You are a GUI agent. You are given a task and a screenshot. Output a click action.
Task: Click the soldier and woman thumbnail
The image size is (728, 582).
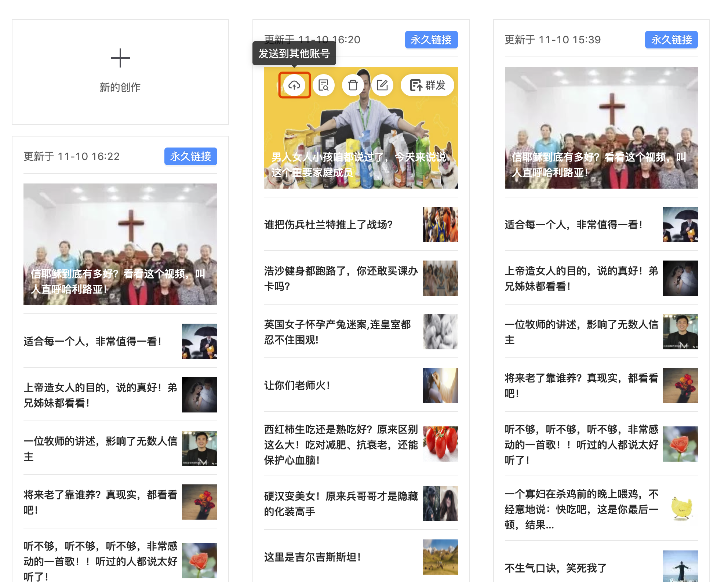(440, 503)
